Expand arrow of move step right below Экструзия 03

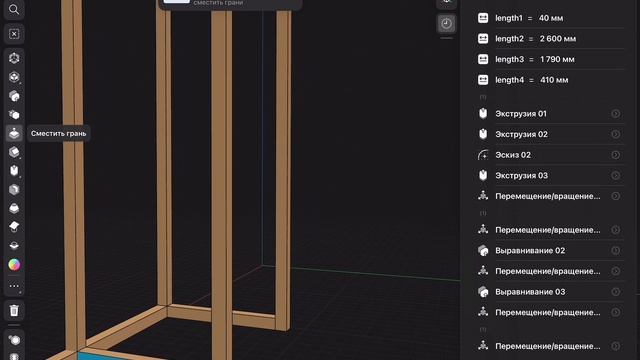pyautogui.click(x=616, y=196)
